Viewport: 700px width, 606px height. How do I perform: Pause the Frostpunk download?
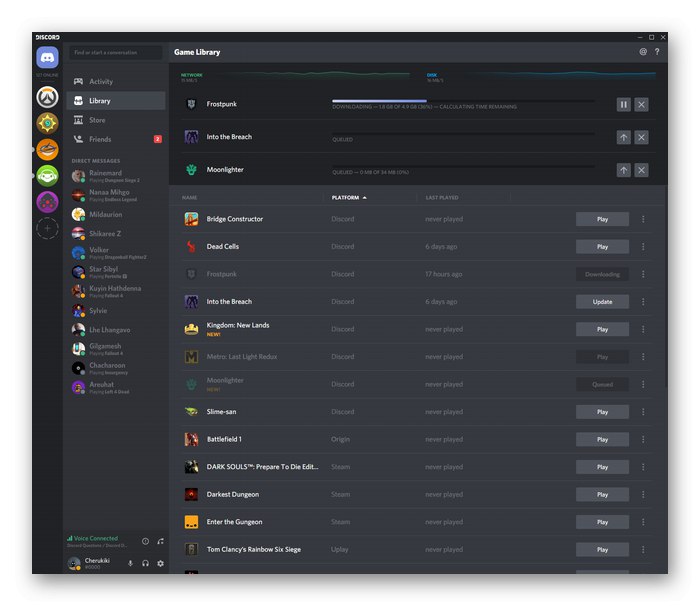pyautogui.click(x=624, y=105)
